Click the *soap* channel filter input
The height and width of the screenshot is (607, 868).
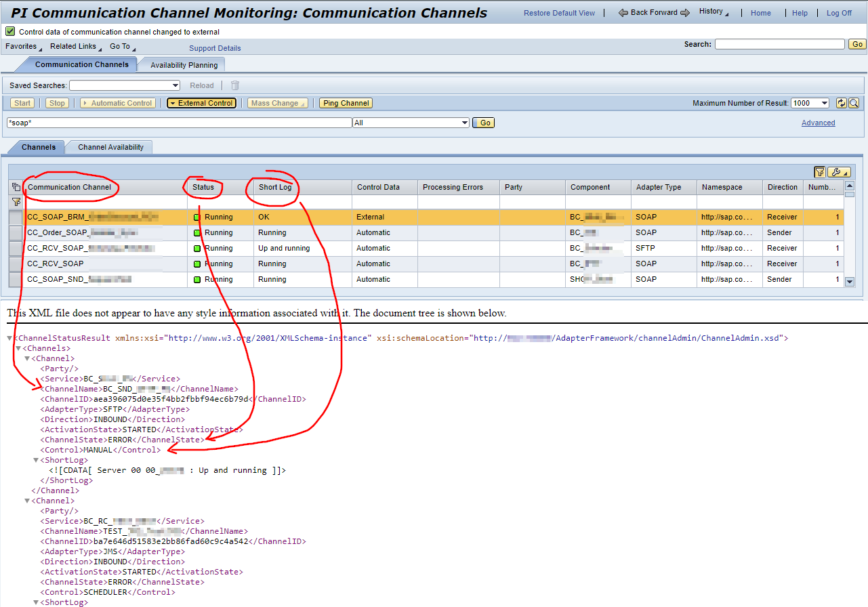[179, 123]
